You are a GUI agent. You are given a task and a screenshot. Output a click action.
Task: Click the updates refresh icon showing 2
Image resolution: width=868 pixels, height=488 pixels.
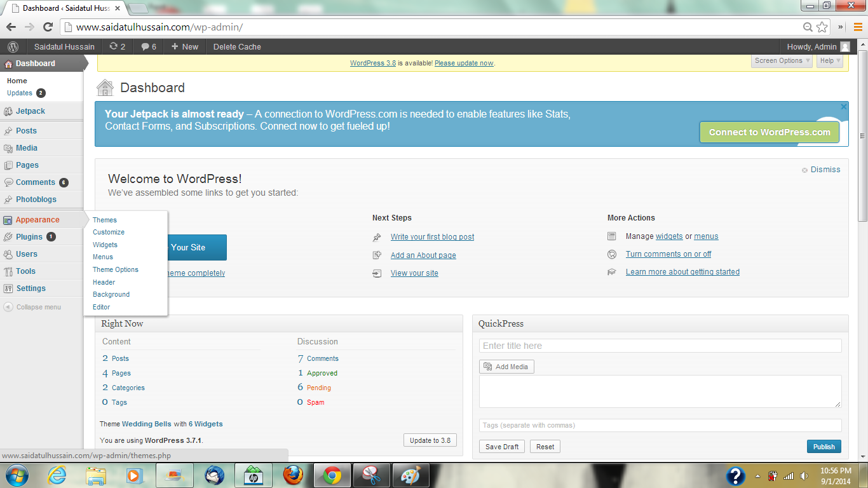117,46
